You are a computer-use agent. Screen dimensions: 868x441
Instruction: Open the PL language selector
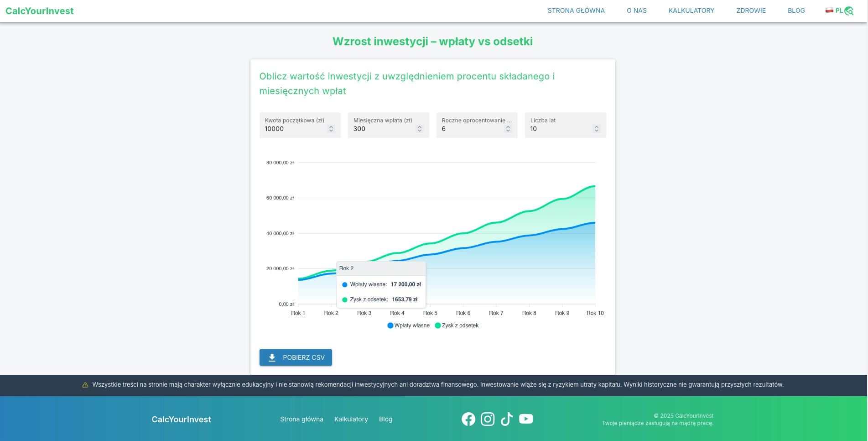point(839,10)
